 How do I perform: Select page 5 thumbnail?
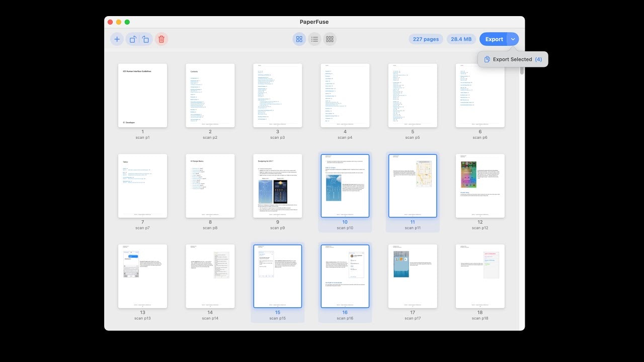[413, 96]
